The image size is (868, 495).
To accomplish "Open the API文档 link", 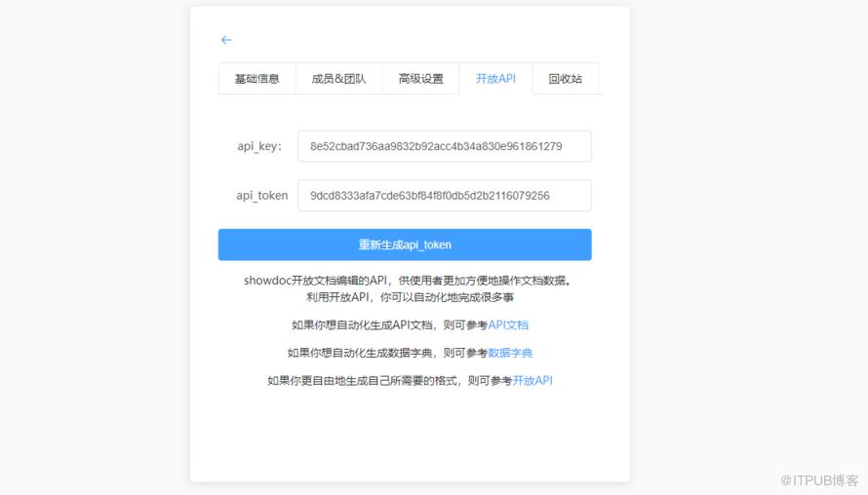I will coord(508,325).
